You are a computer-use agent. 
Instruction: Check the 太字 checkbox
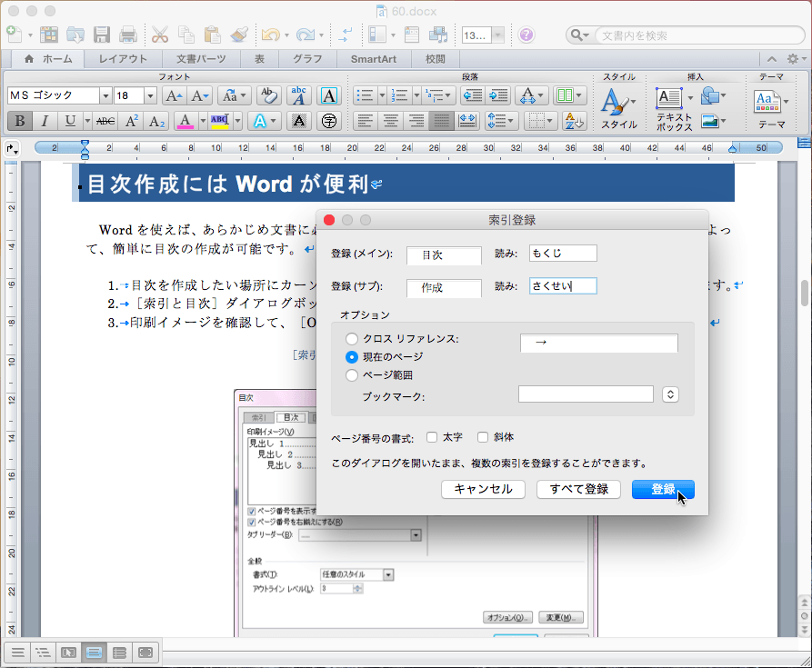[x=432, y=437]
